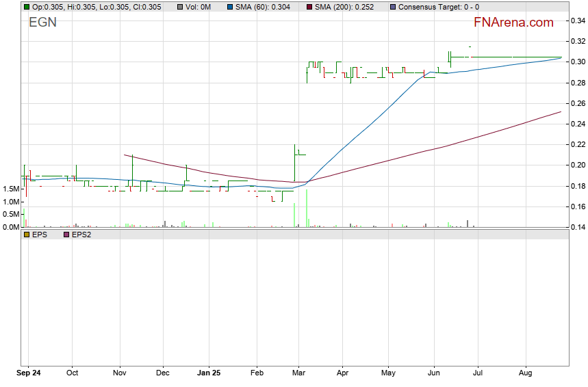Click the dark red SMA (200) swatch

click(x=309, y=7)
